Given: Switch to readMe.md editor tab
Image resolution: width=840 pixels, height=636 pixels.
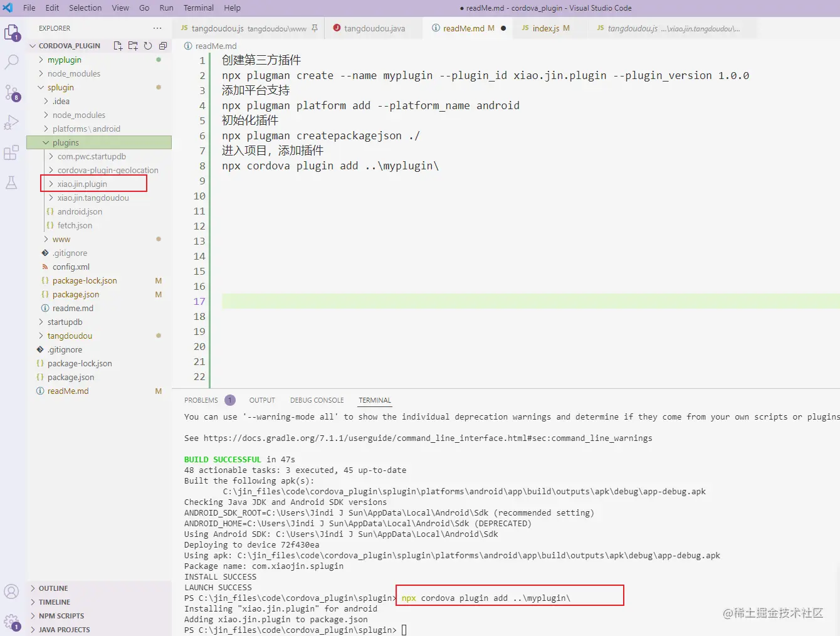Looking at the screenshot, I should click(x=468, y=28).
